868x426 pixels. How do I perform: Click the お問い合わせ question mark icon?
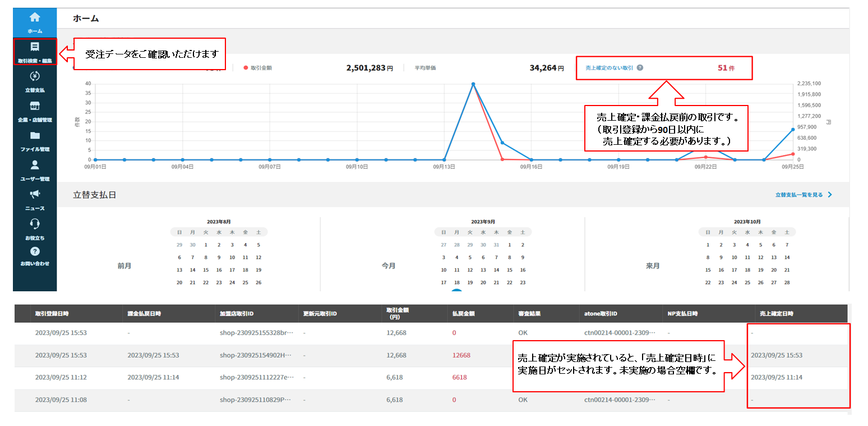click(35, 252)
